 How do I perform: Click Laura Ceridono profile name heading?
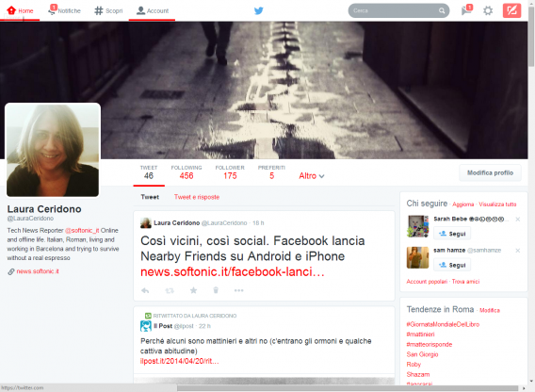[x=44, y=209]
